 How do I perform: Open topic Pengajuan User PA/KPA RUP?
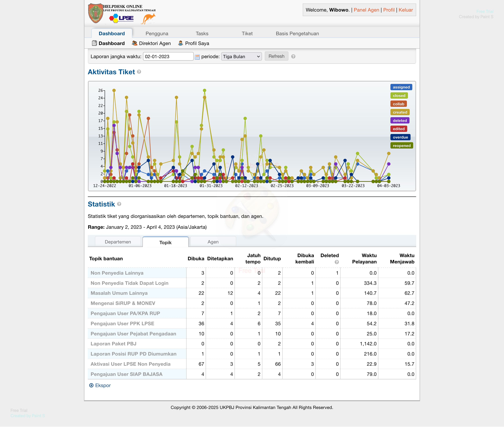pyautogui.click(x=125, y=313)
